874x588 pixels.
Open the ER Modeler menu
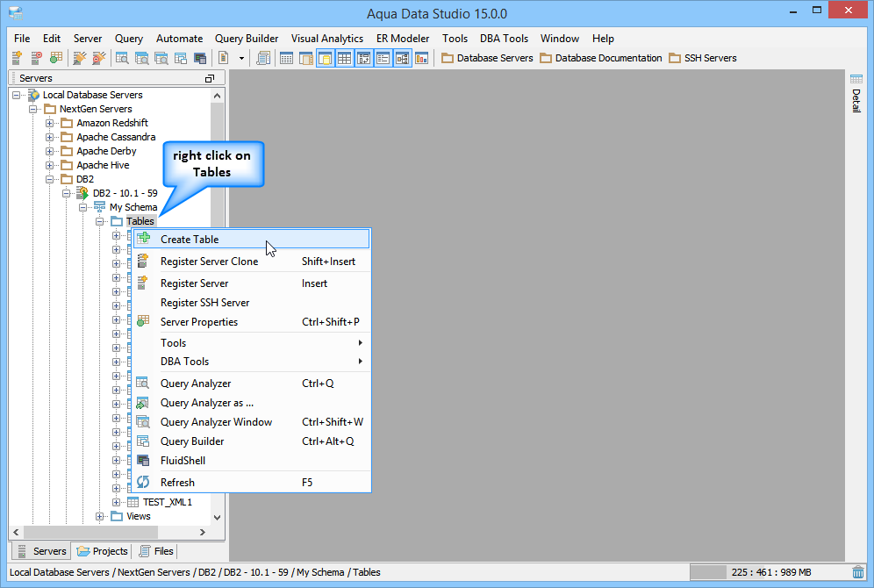click(x=403, y=39)
